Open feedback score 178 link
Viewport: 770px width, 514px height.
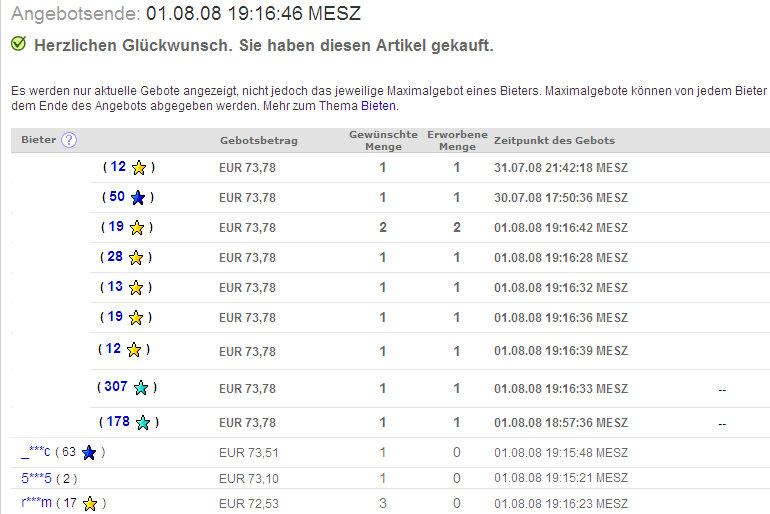coord(118,421)
